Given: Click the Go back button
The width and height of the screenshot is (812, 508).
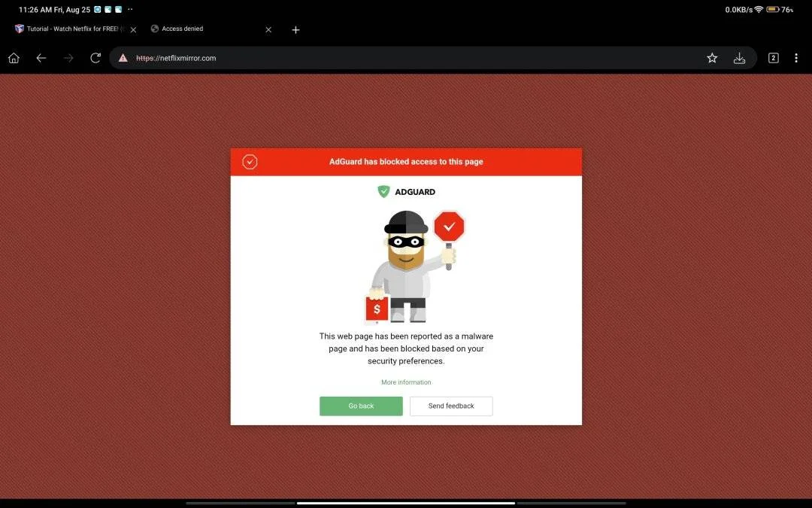Looking at the screenshot, I should point(361,406).
